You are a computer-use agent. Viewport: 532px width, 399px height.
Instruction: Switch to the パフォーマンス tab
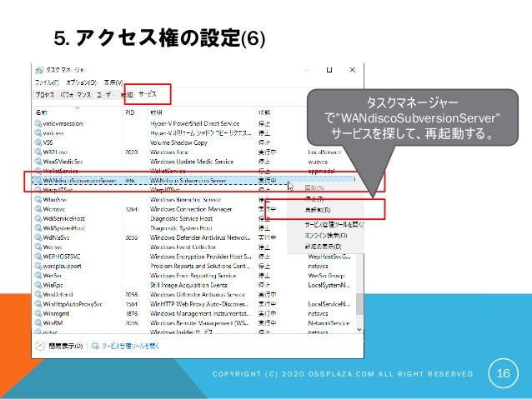coord(76,95)
